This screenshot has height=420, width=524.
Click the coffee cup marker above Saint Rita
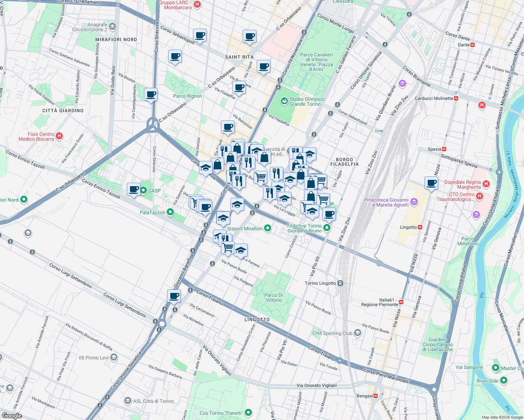point(249,37)
